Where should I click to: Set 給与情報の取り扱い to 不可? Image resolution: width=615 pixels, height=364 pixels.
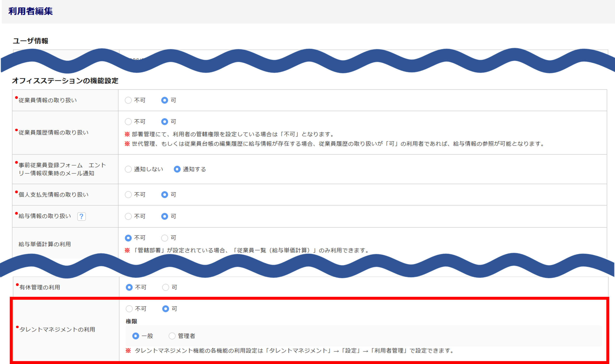coord(128,216)
